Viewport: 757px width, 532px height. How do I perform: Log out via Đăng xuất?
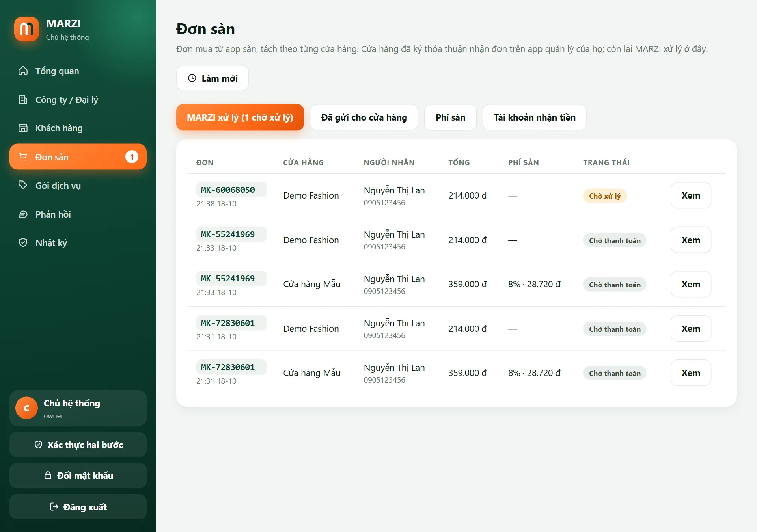click(x=78, y=507)
